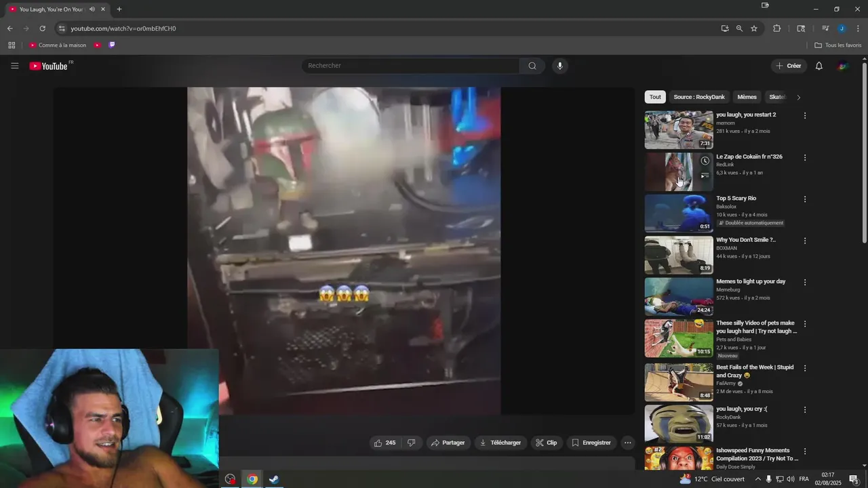This screenshot has width=868, height=488.
Task: Open options for you laugh, you cry
Action: pos(805,410)
